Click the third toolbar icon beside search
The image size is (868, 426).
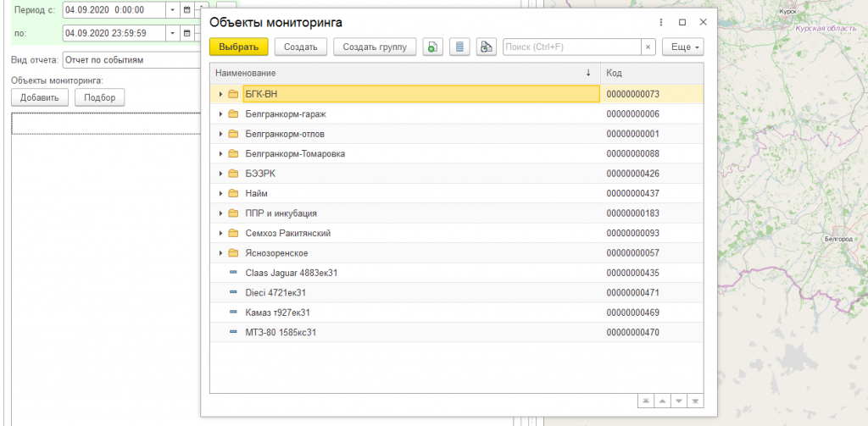pyautogui.click(x=485, y=47)
